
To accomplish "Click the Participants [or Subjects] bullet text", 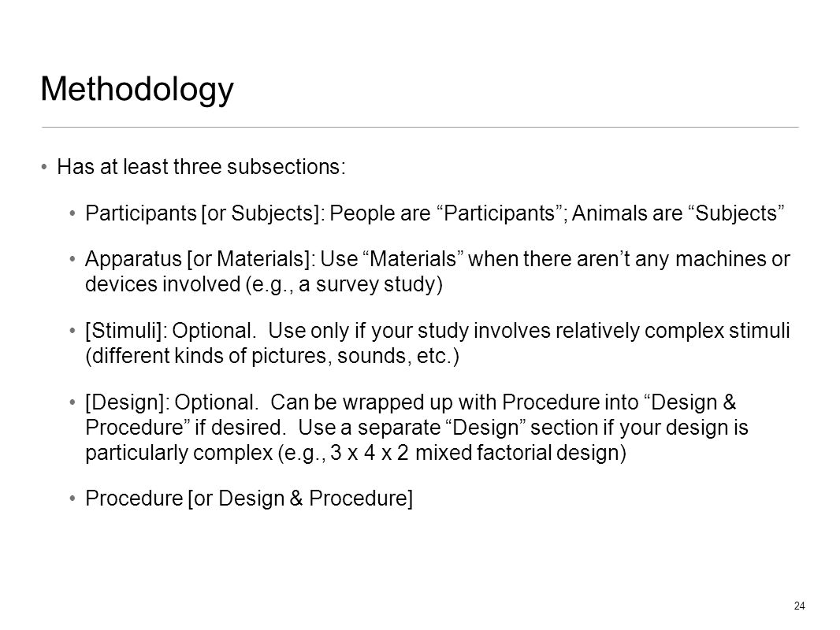I will click(x=434, y=213).
